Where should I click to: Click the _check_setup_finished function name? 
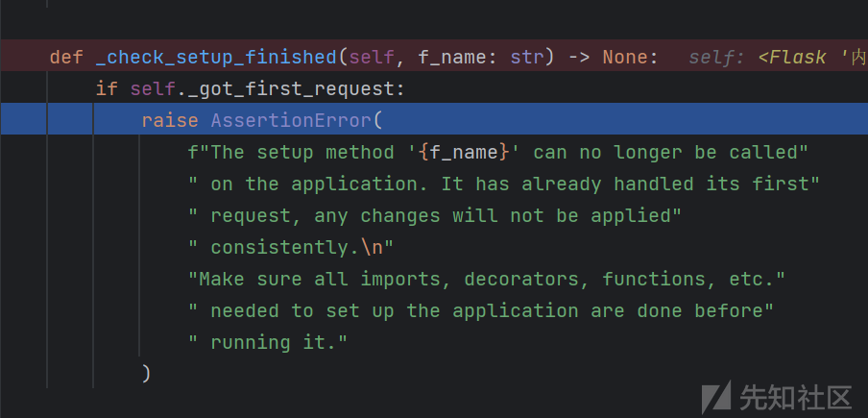[x=216, y=57]
